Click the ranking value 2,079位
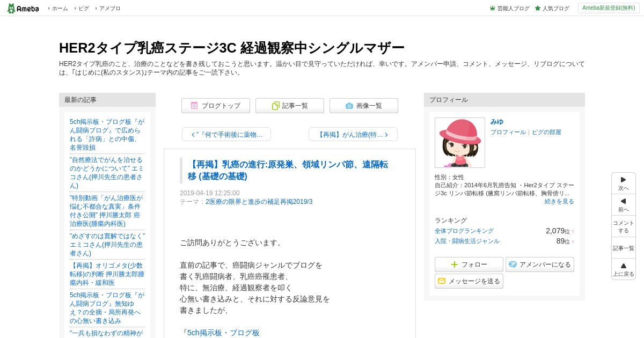Viewport: 644px width, 338px height. point(558,231)
